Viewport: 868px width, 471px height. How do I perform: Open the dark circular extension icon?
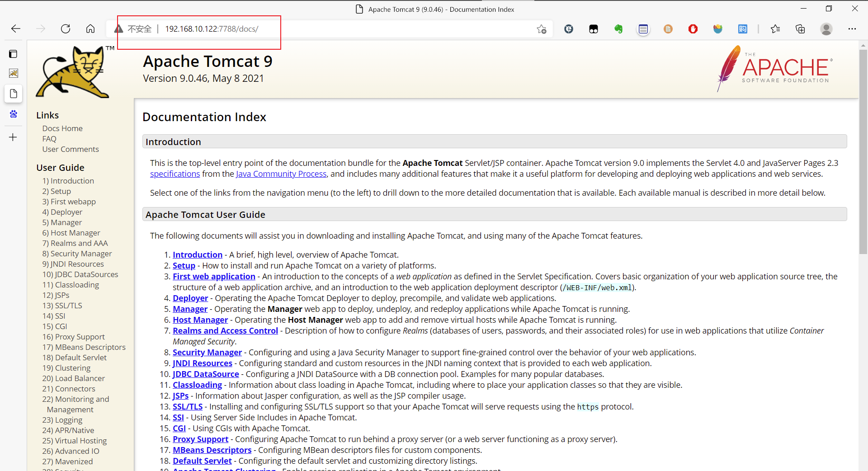569,29
